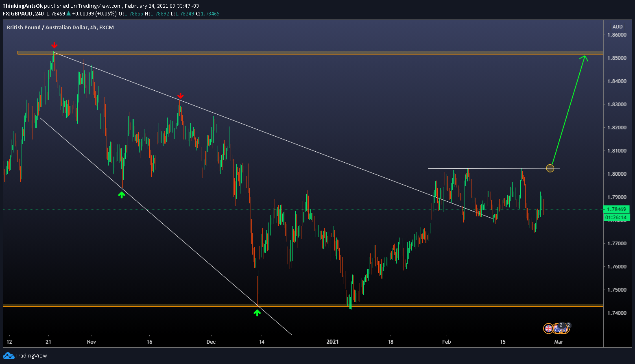Viewport: 635px width, 364px height.
Task: Click the 1.85000 price axis label
Action: pyautogui.click(x=617, y=58)
